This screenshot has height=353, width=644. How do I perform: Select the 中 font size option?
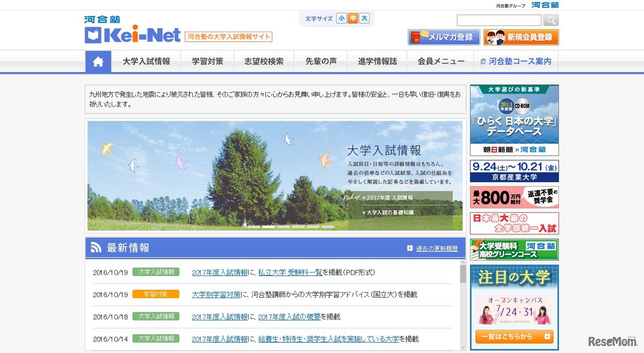[x=352, y=18]
